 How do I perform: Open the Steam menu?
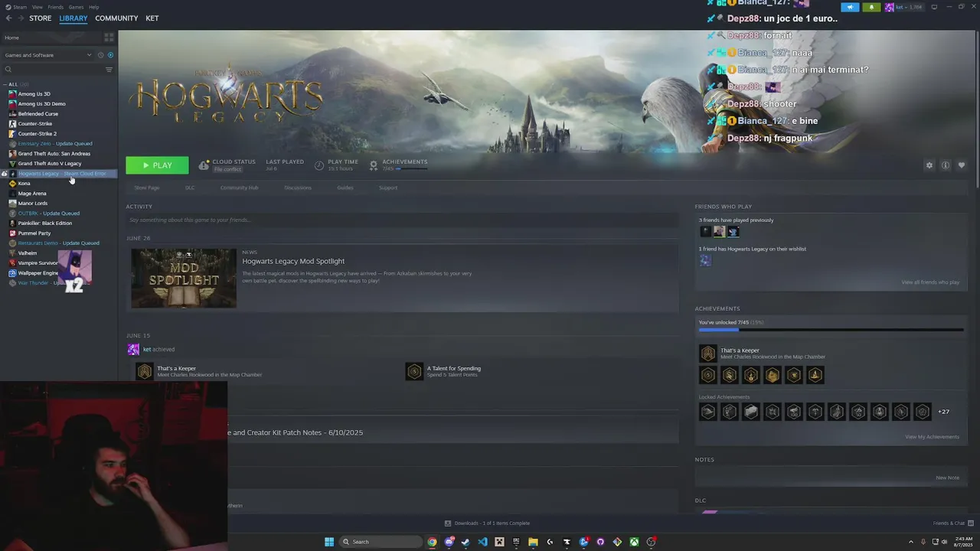(20, 7)
